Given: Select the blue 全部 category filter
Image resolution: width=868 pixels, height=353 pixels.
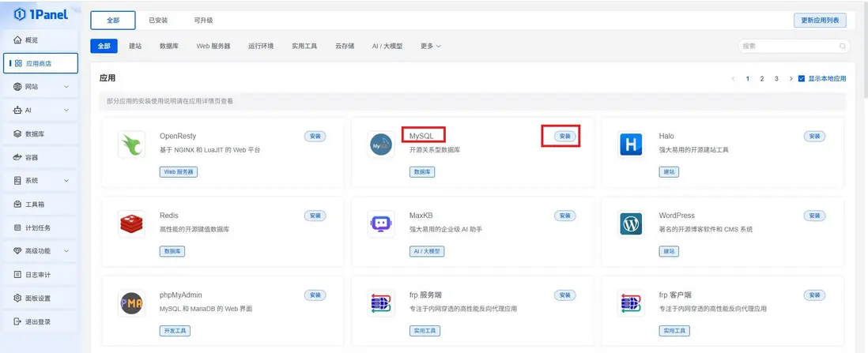Looking at the screenshot, I should pyautogui.click(x=104, y=46).
